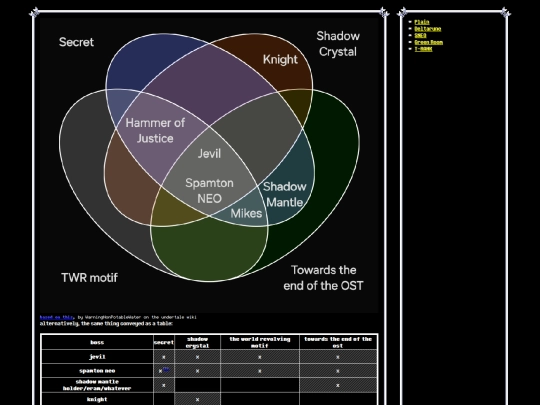This screenshot has height=405, width=540.
Task: Click 'the world revolving motif' column header
Action: pyautogui.click(x=260, y=342)
